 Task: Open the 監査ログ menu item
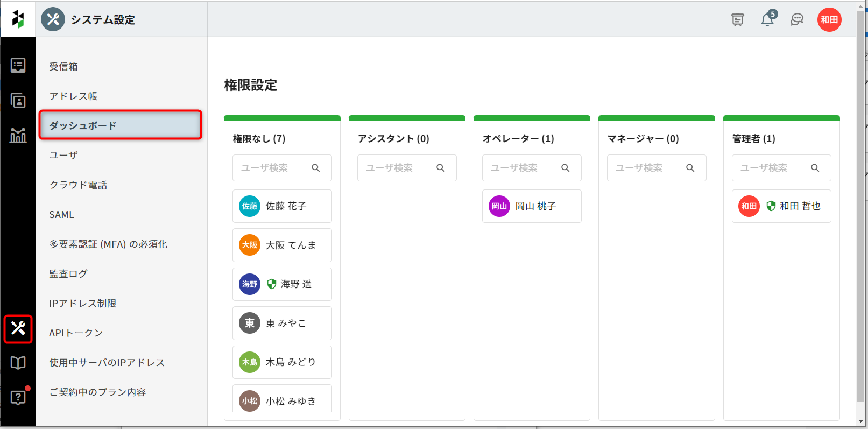point(68,273)
